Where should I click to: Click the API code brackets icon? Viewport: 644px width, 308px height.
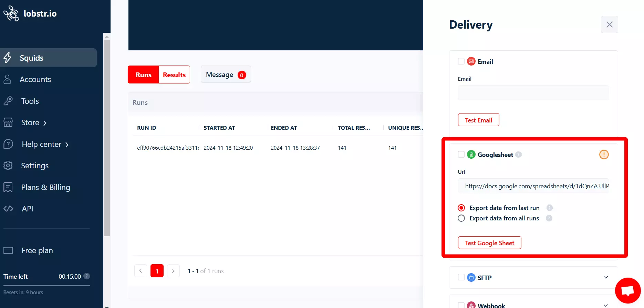click(x=8, y=209)
